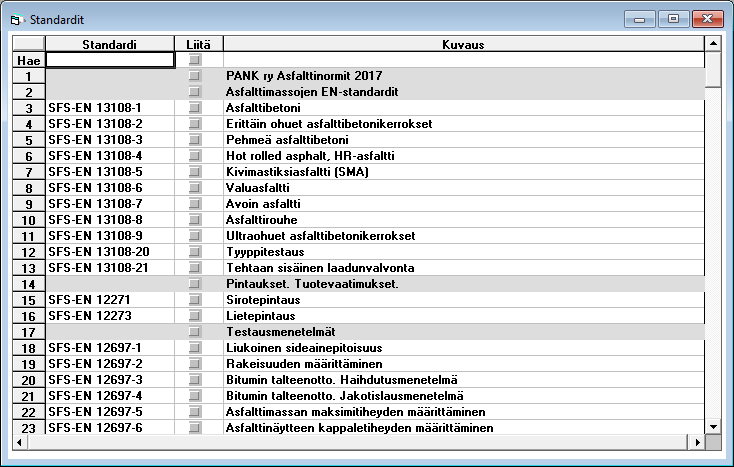Toggle Liitä checkbox for SFS-EN 12271

click(x=195, y=299)
